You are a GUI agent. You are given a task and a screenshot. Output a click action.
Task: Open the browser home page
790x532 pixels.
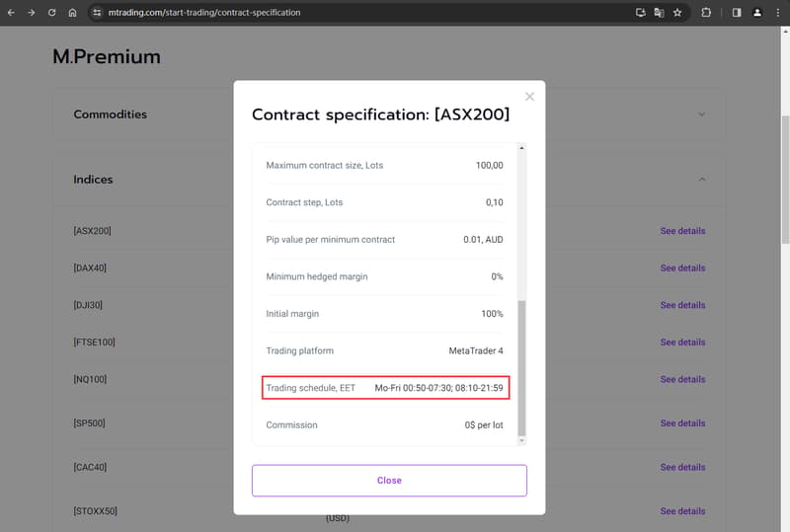click(72, 13)
